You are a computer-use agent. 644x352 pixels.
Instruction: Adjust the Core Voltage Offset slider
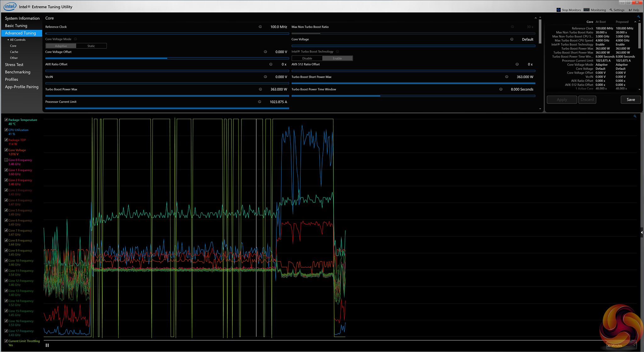coord(167,58)
